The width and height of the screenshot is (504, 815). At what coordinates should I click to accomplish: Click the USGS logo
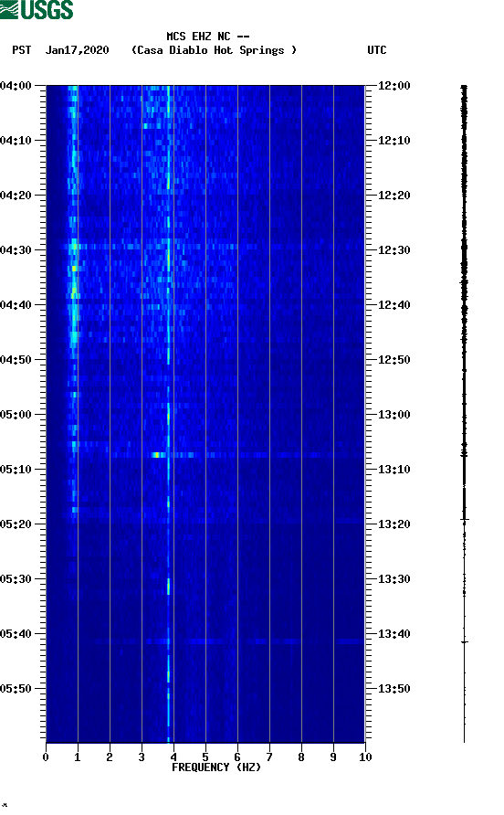37,9
